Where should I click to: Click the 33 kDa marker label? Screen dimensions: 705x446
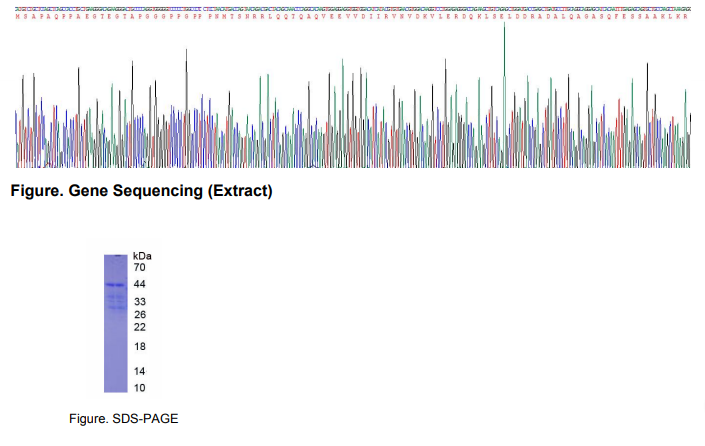click(x=140, y=302)
